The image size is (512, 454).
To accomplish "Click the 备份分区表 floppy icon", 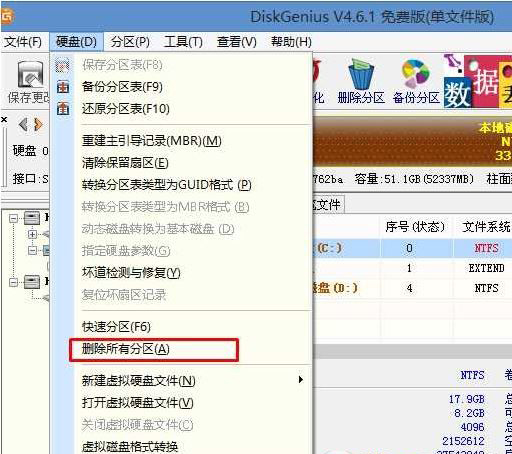I will [63, 87].
